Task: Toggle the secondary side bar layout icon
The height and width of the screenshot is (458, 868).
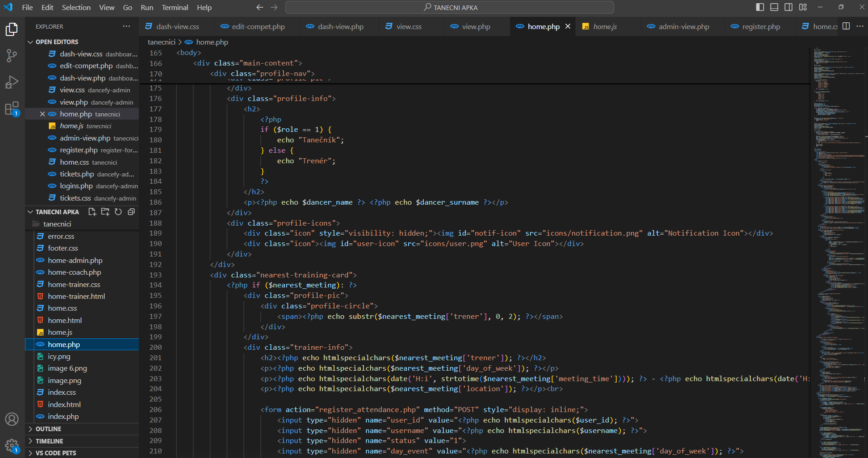Action: tap(788, 7)
